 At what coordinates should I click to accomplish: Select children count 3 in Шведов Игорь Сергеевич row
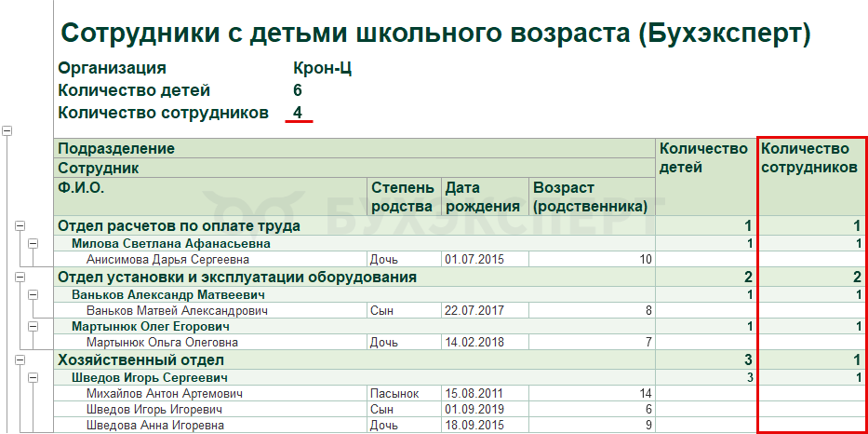(706, 377)
